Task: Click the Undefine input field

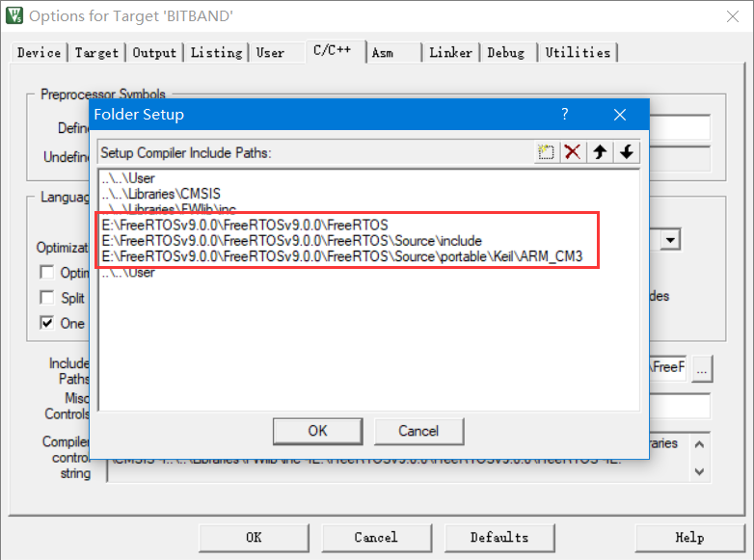Action: click(680, 159)
